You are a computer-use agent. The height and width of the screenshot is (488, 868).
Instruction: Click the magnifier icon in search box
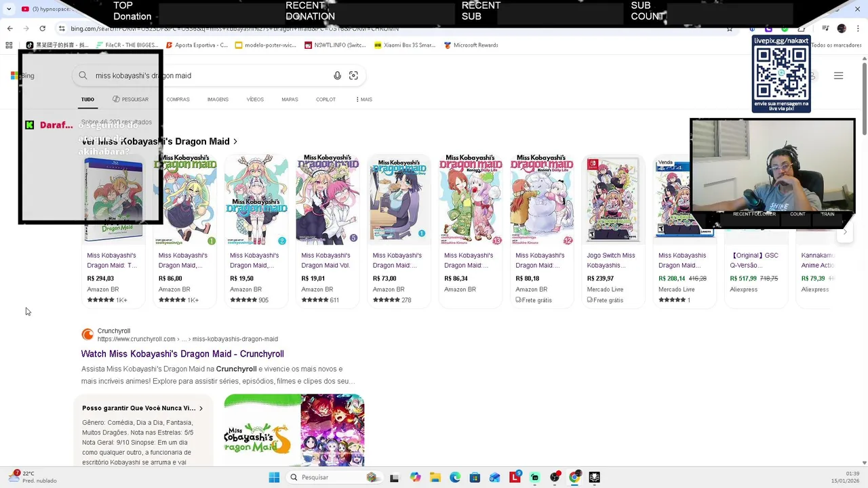tap(83, 76)
